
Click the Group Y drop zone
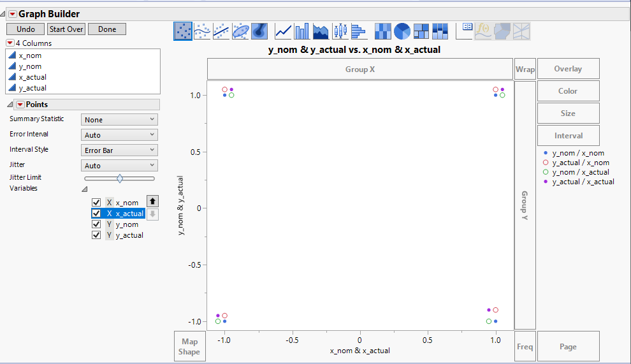click(525, 205)
